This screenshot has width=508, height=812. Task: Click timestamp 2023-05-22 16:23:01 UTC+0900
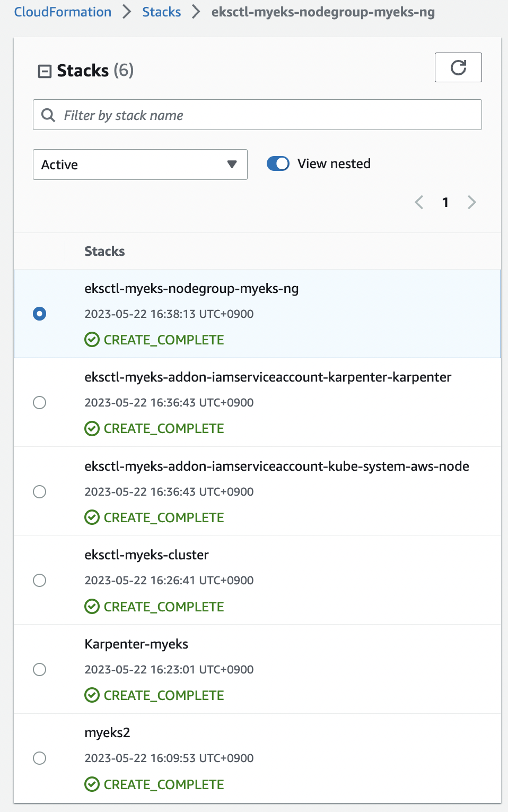coord(169,669)
